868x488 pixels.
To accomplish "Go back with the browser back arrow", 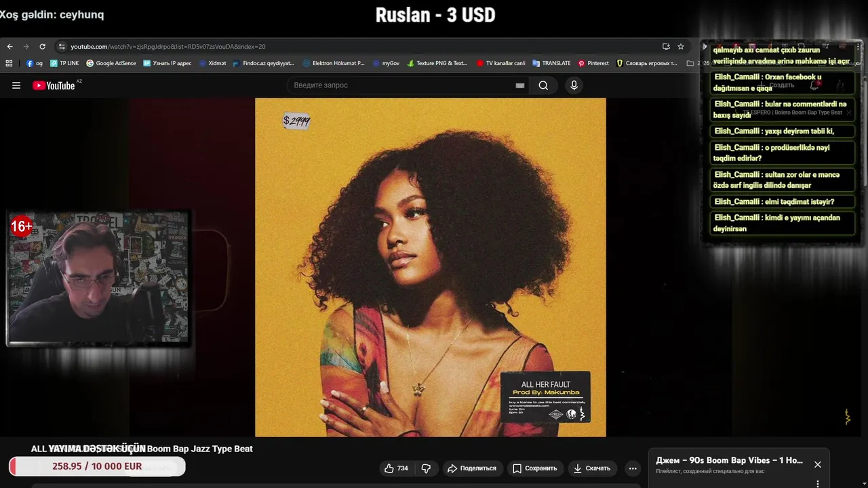I will pyautogui.click(x=9, y=47).
